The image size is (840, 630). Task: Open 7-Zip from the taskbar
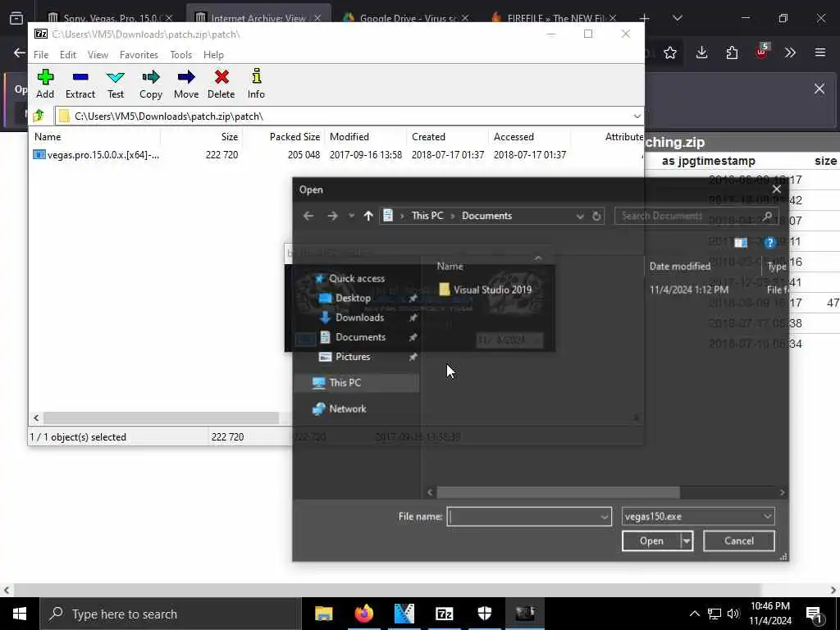coord(444,614)
